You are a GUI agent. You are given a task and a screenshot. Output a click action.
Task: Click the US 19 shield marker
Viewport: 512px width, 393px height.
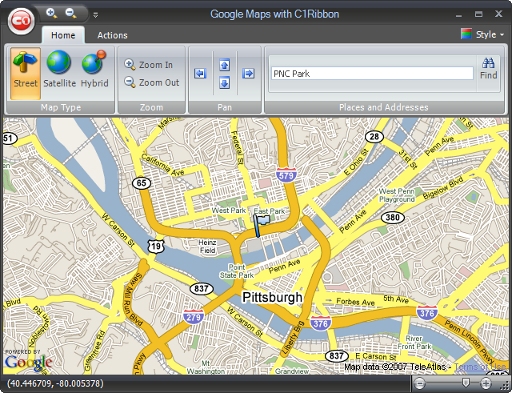[x=156, y=246]
